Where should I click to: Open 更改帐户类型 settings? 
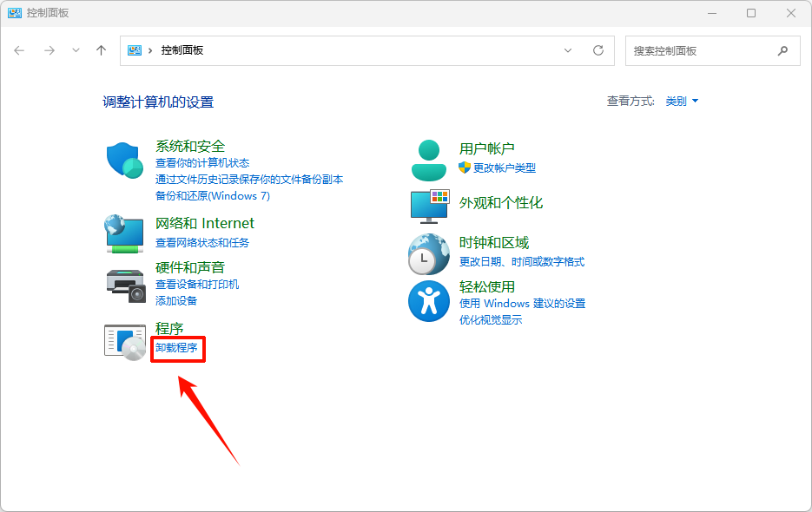(502, 168)
